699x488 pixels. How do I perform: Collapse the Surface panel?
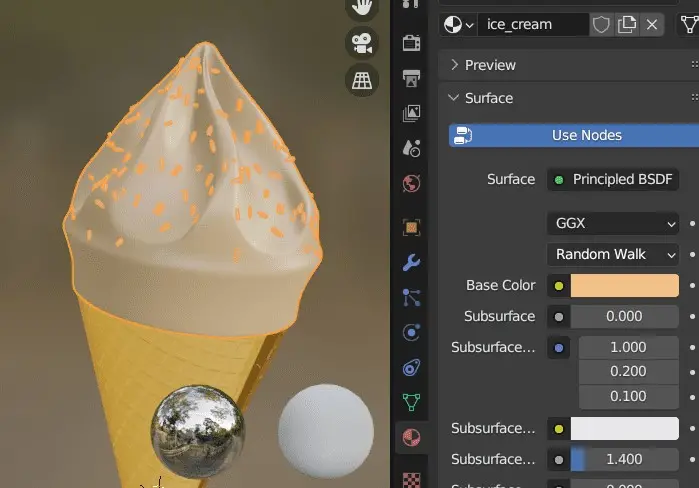tap(454, 98)
